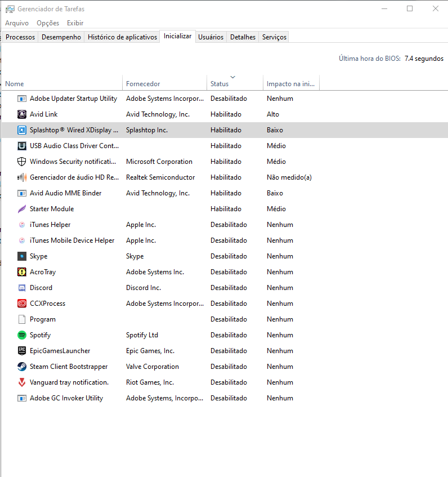The height and width of the screenshot is (477, 448).
Task: Click the Valve Corporation vendor cell
Action: [153, 367]
